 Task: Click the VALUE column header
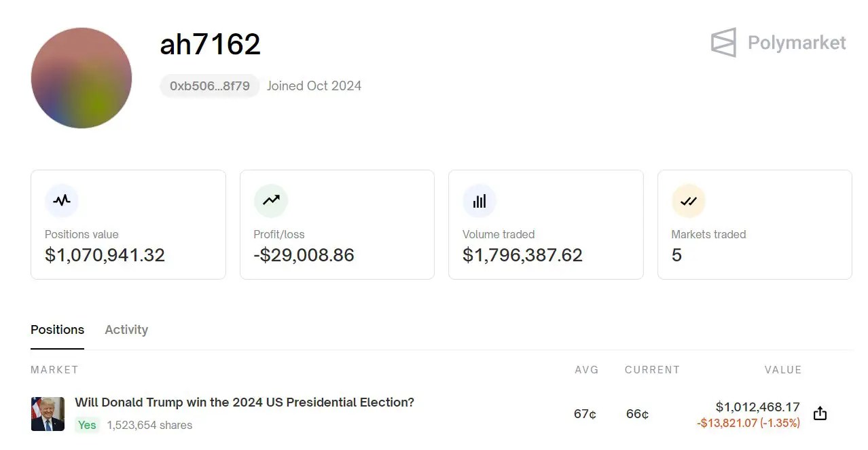pyautogui.click(x=782, y=369)
